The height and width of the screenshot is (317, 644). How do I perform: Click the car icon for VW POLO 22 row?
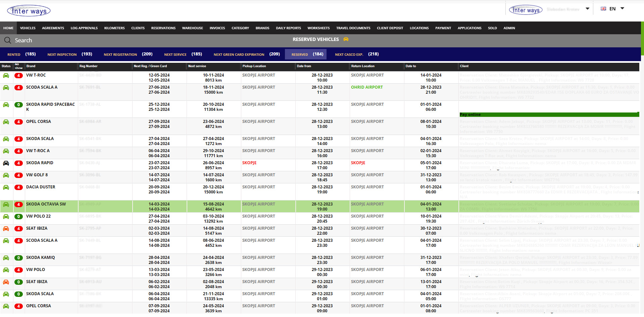coord(6,217)
